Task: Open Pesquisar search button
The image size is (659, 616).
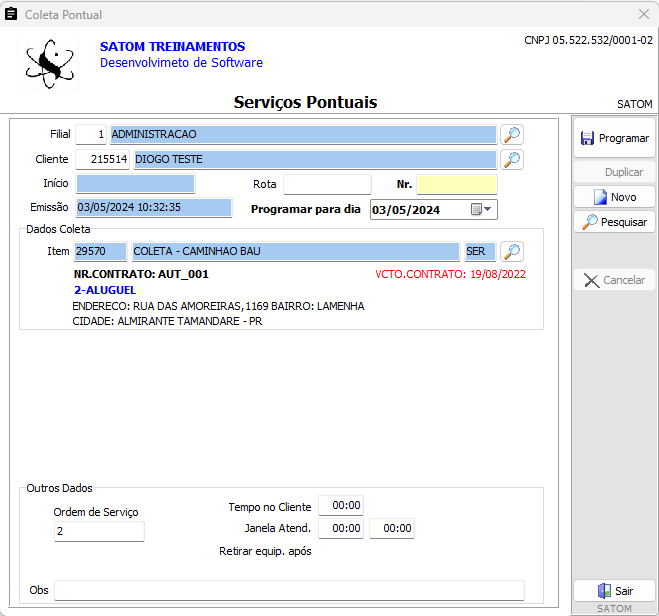Action: tap(614, 222)
